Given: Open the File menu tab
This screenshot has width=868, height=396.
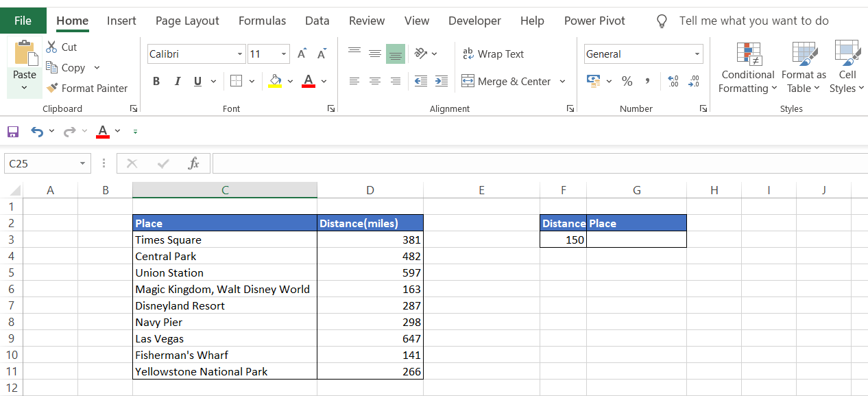Looking at the screenshot, I should 23,21.
